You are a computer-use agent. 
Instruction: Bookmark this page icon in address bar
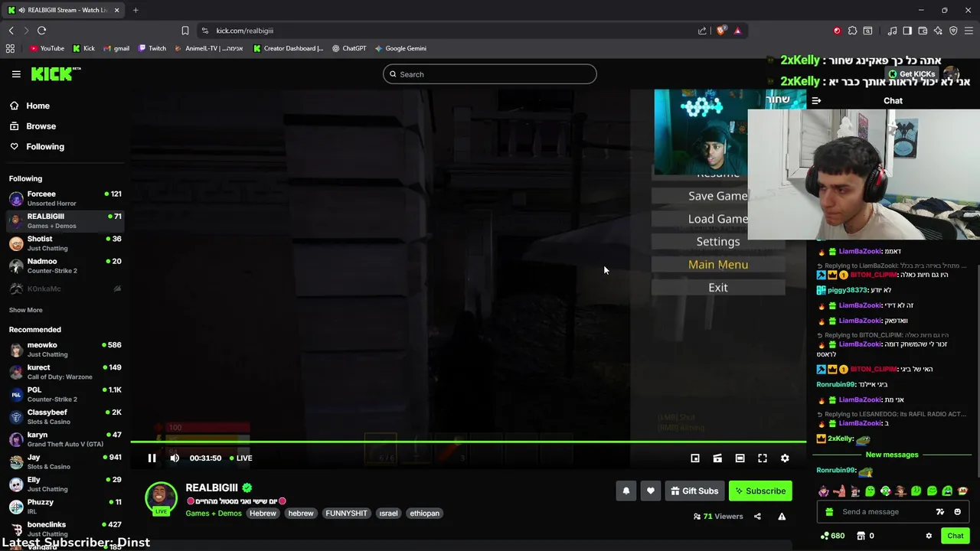185,31
